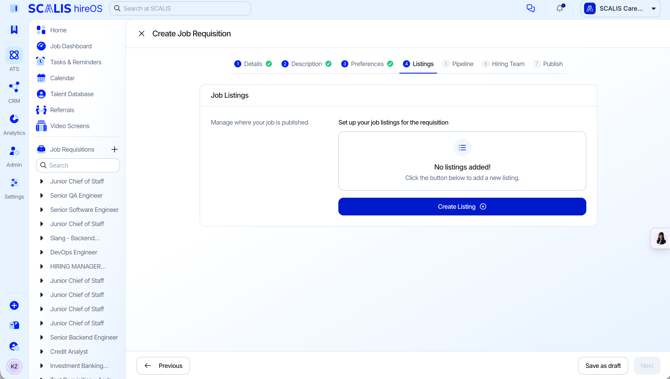Select the Credit Analyst requisition name
670x379 pixels.
point(69,352)
